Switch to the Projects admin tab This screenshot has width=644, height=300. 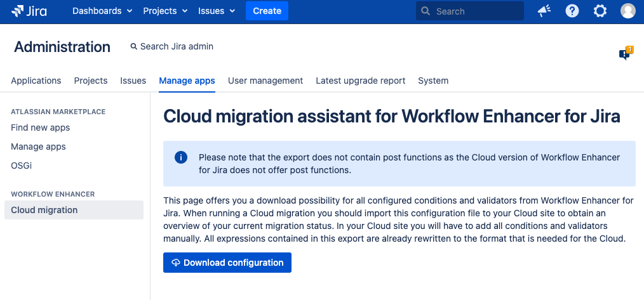[91, 81]
